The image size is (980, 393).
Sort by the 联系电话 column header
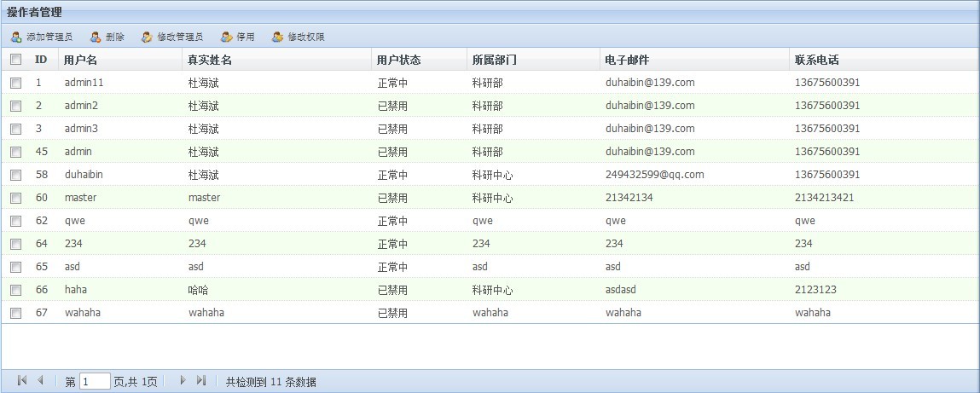click(x=817, y=60)
